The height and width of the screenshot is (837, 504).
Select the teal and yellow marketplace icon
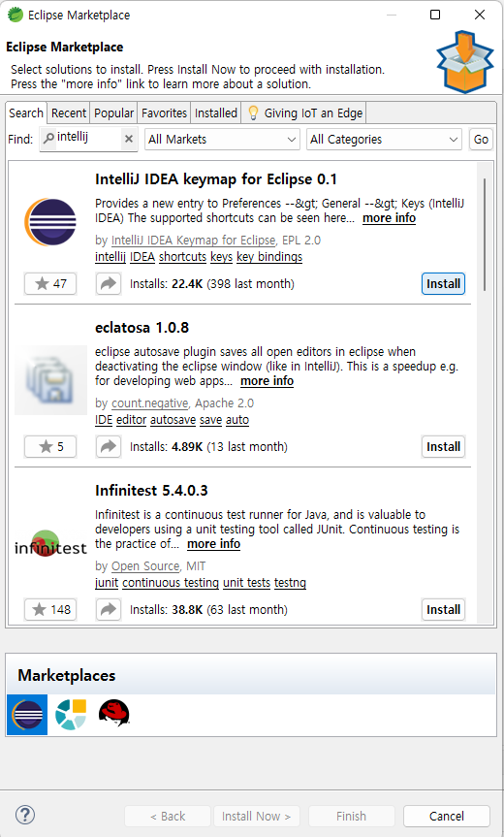(x=71, y=714)
